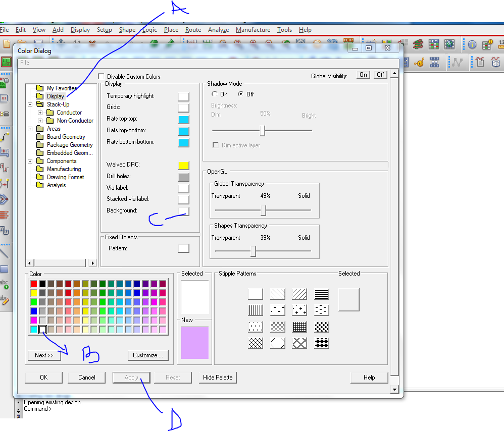Click the orange TP testpoint icon
Viewport: 504px width, 431px height.
(x=419, y=62)
